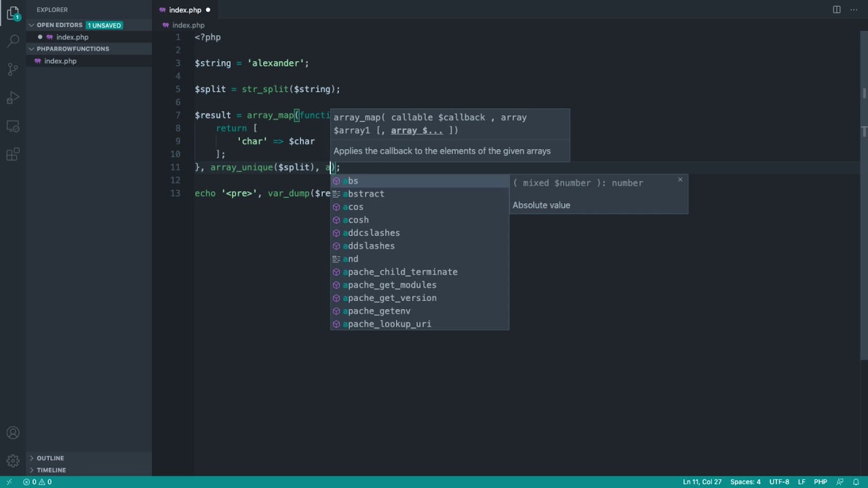This screenshot has height=488, width=868.
Task: Open the Manage gear menu
Action: [x=13, y=461]
